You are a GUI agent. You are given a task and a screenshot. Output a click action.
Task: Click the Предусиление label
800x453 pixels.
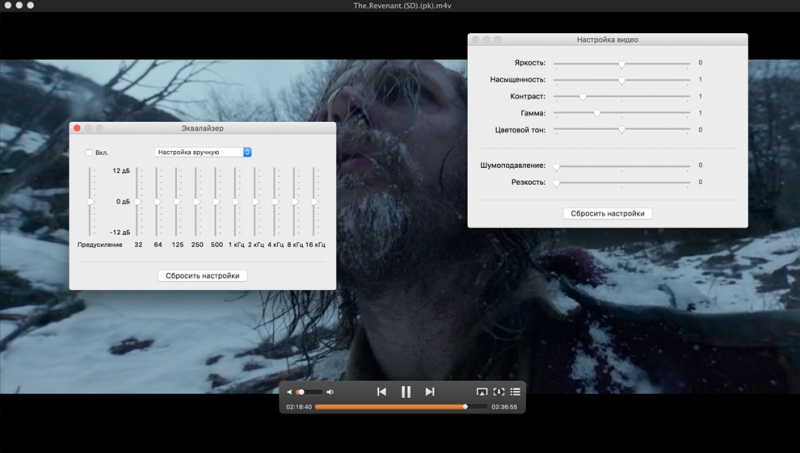click(100, 245)
